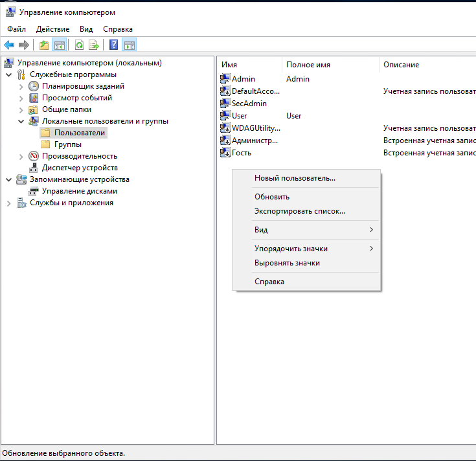Select the Планировщик заданий clock icon
Viewport: 476px width, 461px height.
pos(34,86)
